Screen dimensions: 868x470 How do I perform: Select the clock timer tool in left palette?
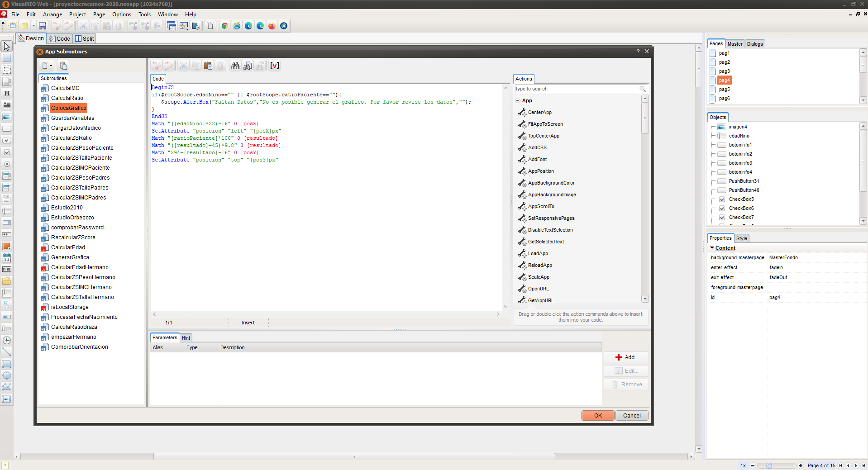pyautogui.click(x=7, y=340)
